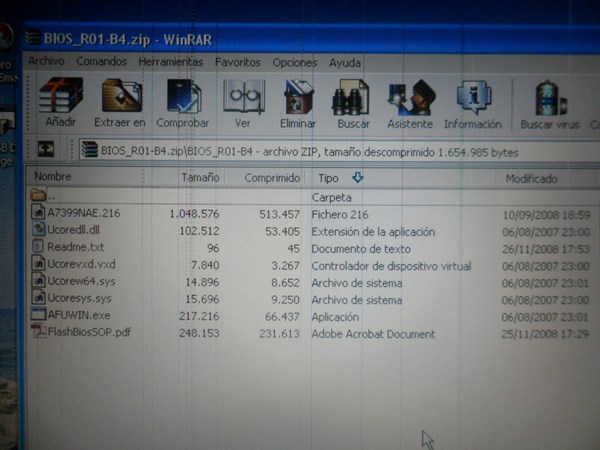Click 'Extensión de la aplicación' type cell
Viewport: 600px width, 450px height.
[373, 232]
